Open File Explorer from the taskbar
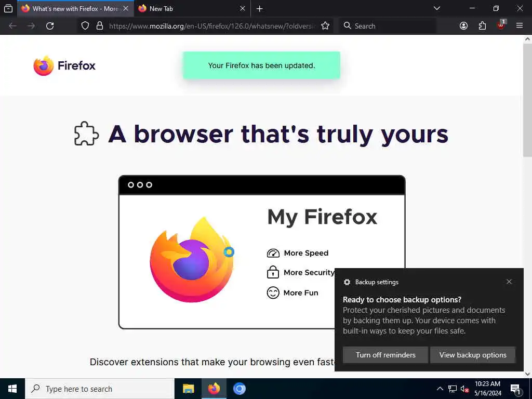Screen dimensions: 532x399 pos(188,389)
